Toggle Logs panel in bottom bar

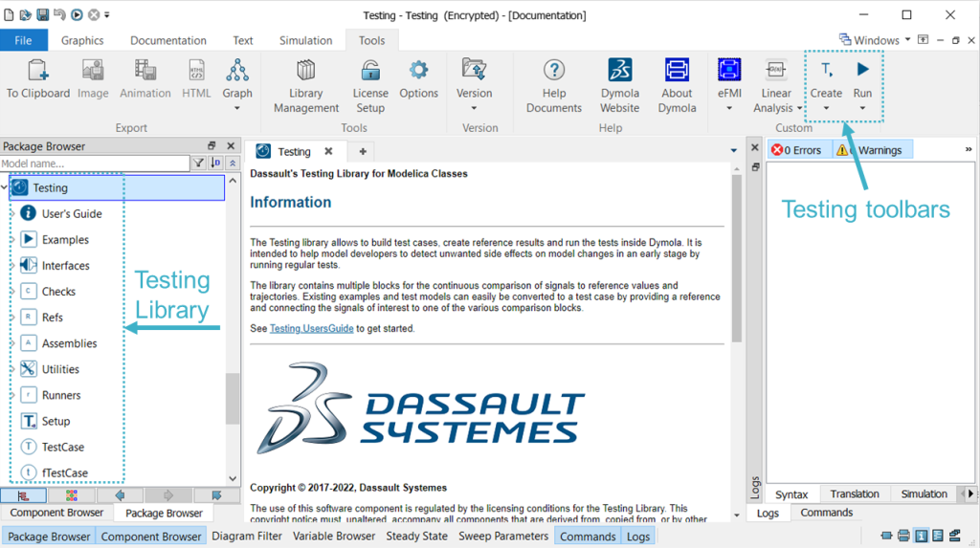tap(638, 537)
